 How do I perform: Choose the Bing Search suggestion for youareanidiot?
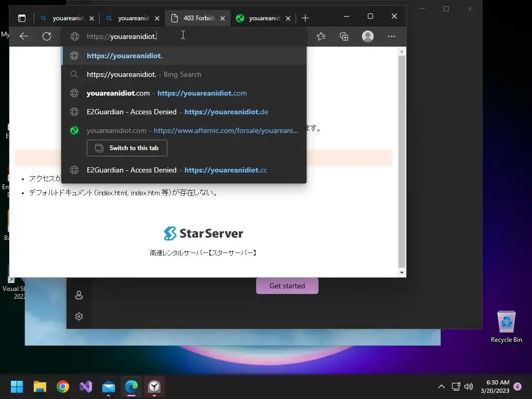tap(184, 74)
